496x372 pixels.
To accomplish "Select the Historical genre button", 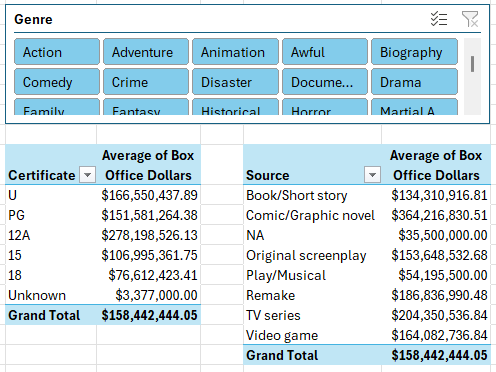I will 235,107.
